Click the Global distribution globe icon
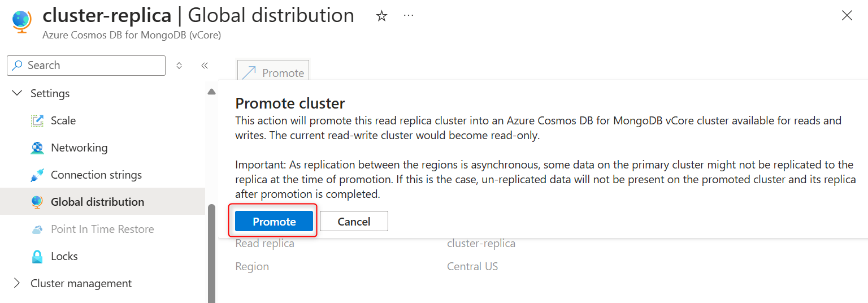 37,202
